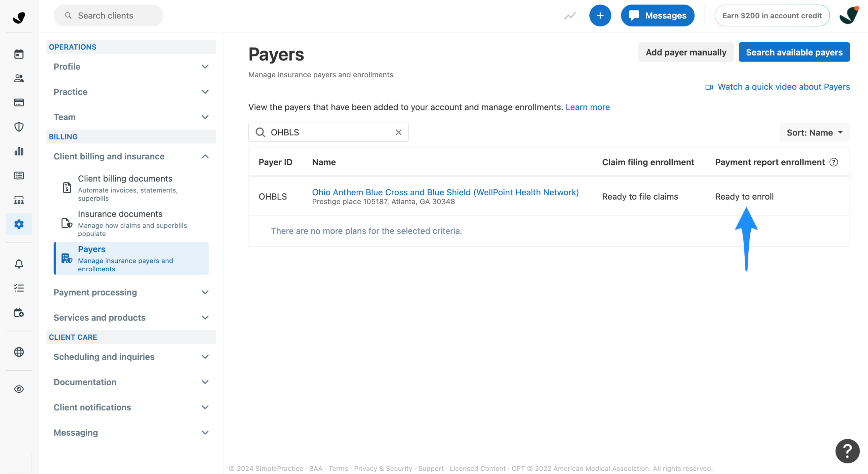
Task: Open the Reminders bell icon
Action: pos(19,263)
